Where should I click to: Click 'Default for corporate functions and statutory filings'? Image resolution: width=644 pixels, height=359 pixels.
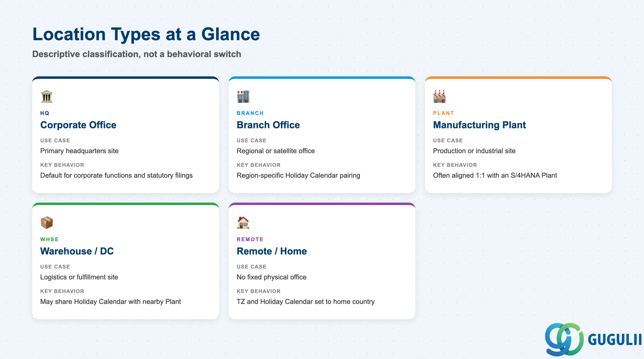point(116,175)
